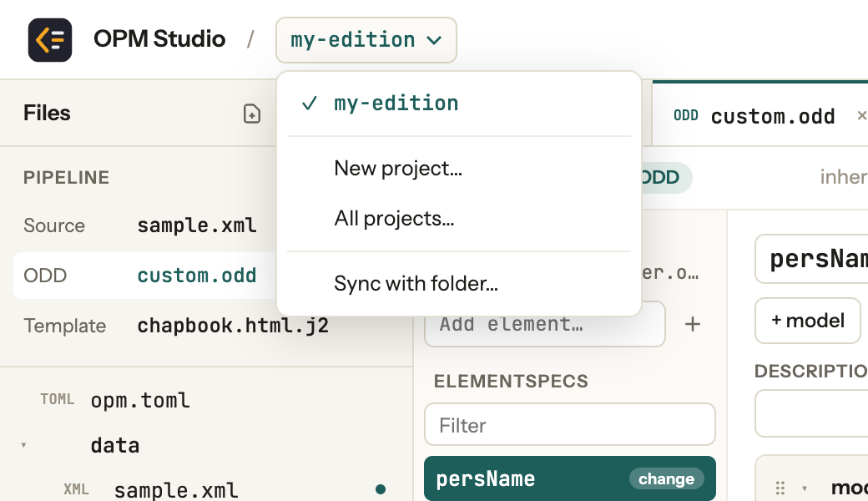Grab the model row drag handle icon

[780, 488]
